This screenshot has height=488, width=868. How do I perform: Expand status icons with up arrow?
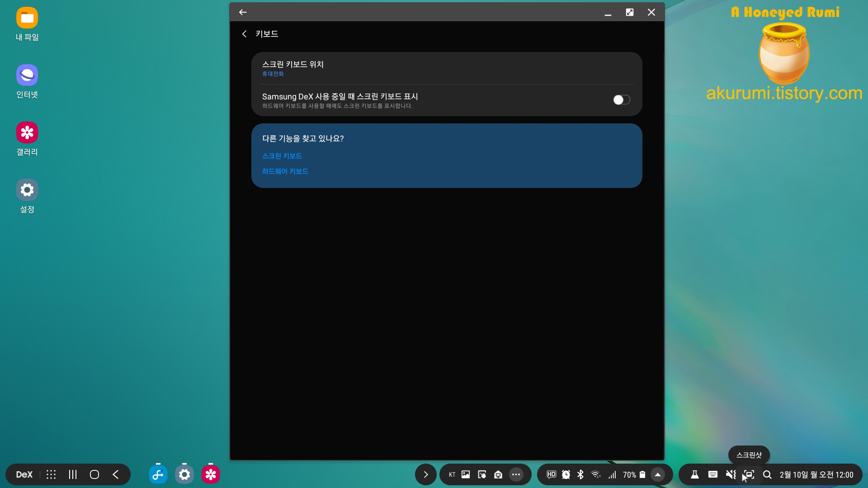click(x=658, y=474)
